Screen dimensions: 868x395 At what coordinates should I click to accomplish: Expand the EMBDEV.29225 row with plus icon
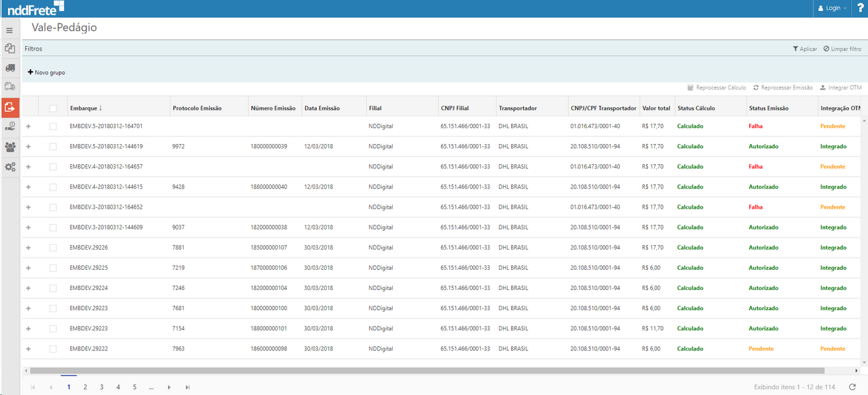click(28, 268)
